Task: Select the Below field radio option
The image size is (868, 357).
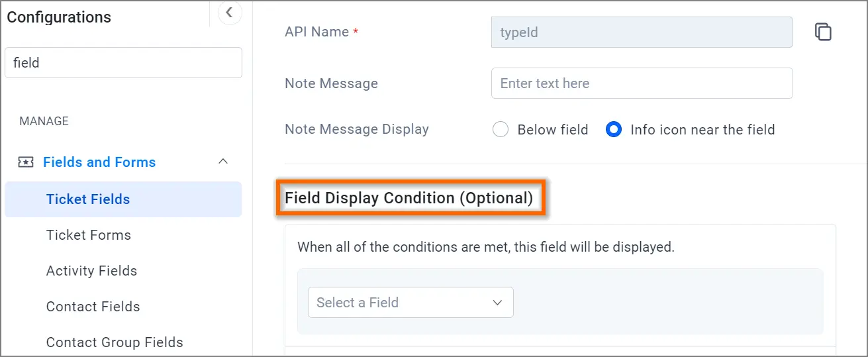Action: pos(501,130)
